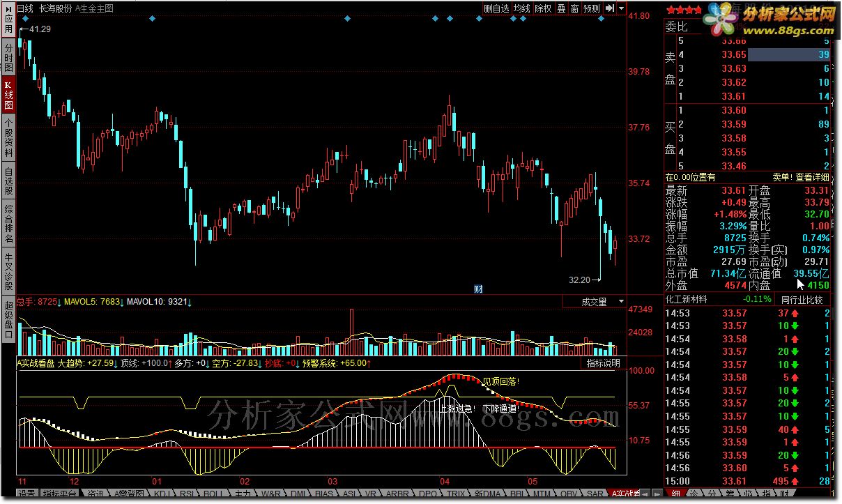Select the W&R indicator tab
This screenshot has width=842, height=504.
[x=270, y=494]
